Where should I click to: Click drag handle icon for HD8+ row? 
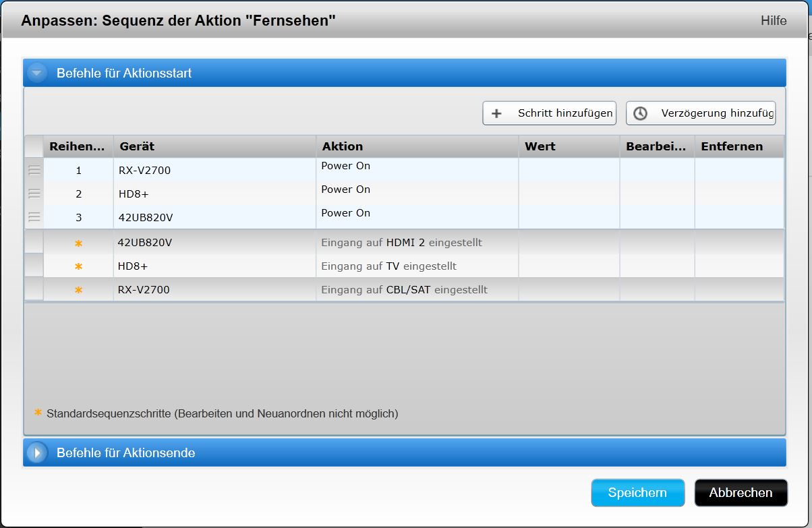click(x=34, y=194)
